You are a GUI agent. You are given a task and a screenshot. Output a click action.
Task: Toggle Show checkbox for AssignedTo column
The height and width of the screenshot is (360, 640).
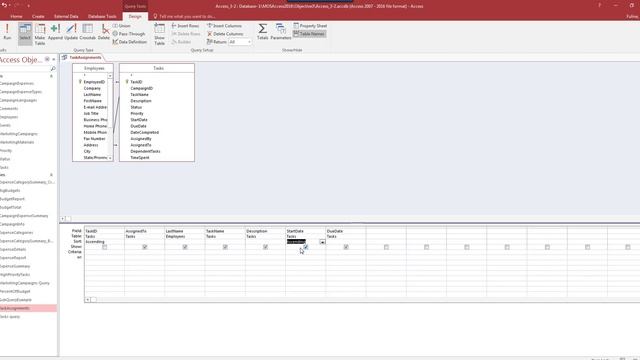(144, 247)
